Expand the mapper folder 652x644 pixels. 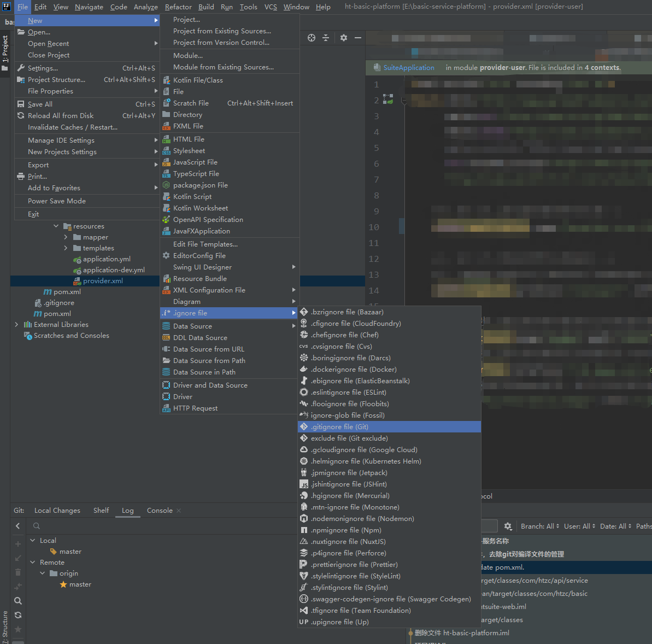click(x=66, y=237)
